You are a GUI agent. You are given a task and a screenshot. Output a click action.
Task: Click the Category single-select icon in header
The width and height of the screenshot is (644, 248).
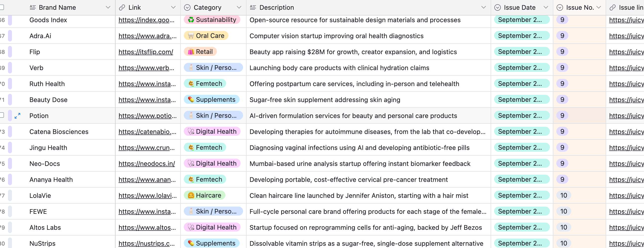pos(187,7)
